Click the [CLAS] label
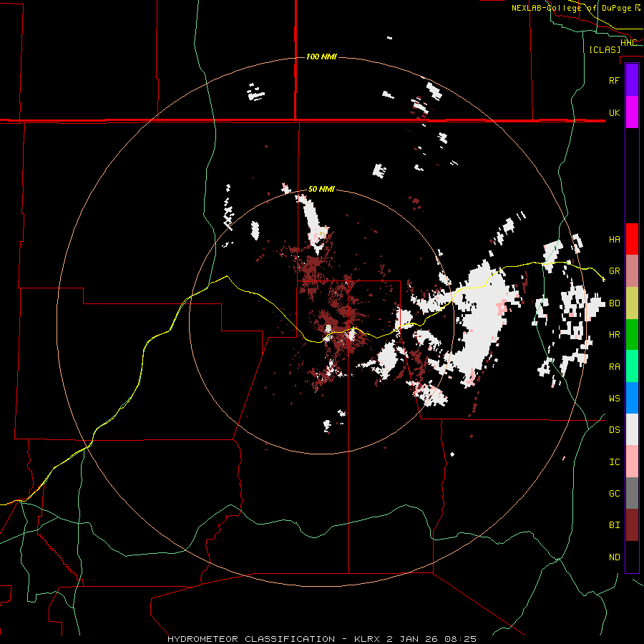The width and height of the screenshot is (644, 644). pos(605,49)
